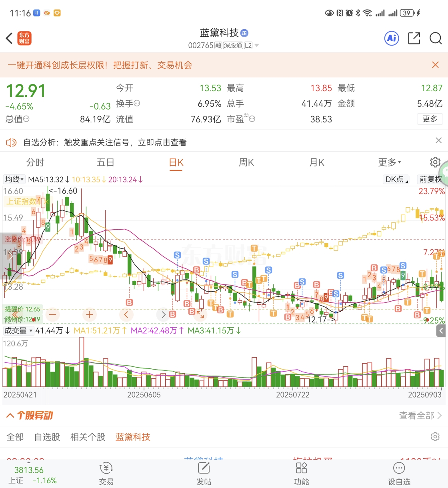This screenshot has height=488, width=448.
Task: Switch to the 五日 tab
Action: click(106, 162)
